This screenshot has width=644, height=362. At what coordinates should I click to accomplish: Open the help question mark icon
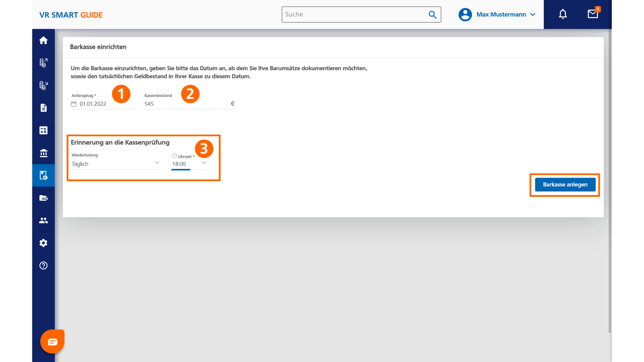click(43, 265)
